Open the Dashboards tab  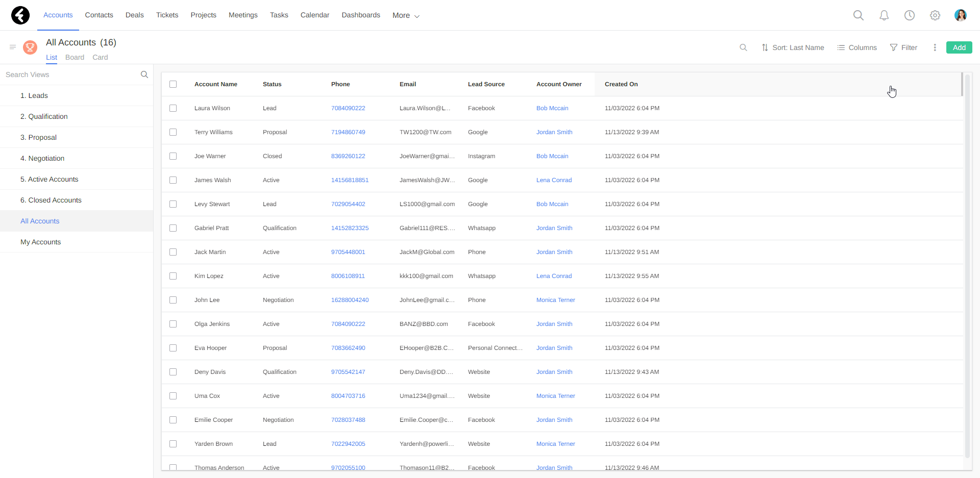point(361,15)
